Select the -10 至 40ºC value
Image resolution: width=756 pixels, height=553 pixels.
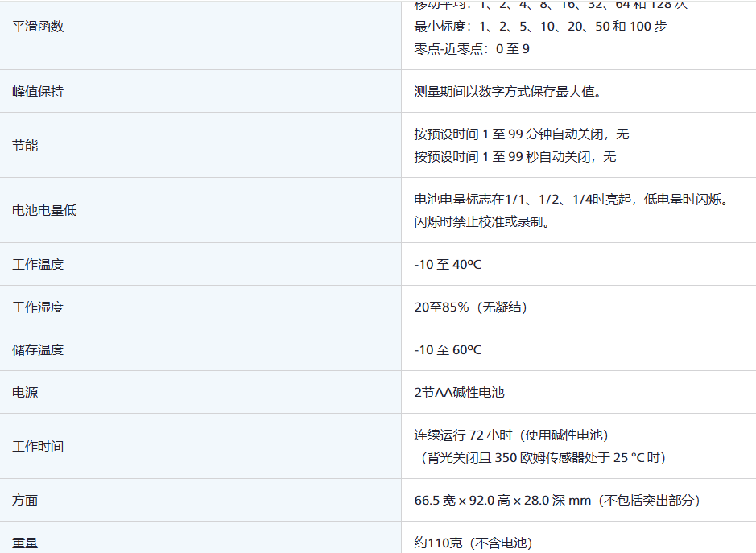pyautogui.click(x=448, y=265)
